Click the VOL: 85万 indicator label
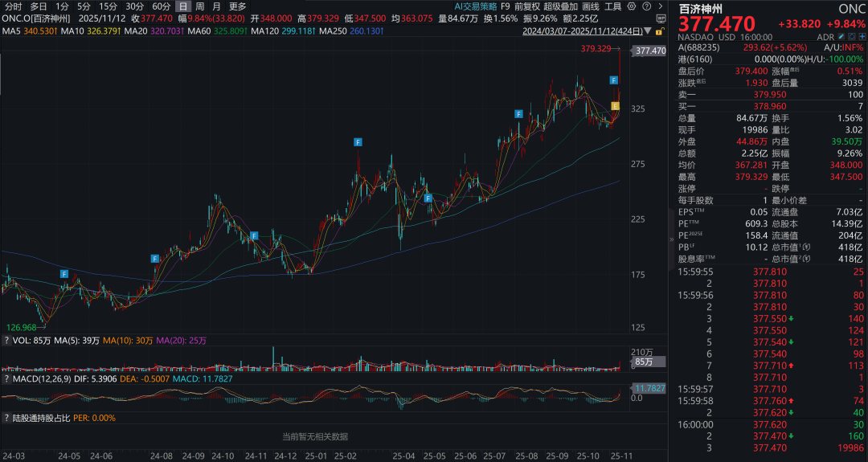The height and width of the screenshot is (462, 868). [31, 341]
